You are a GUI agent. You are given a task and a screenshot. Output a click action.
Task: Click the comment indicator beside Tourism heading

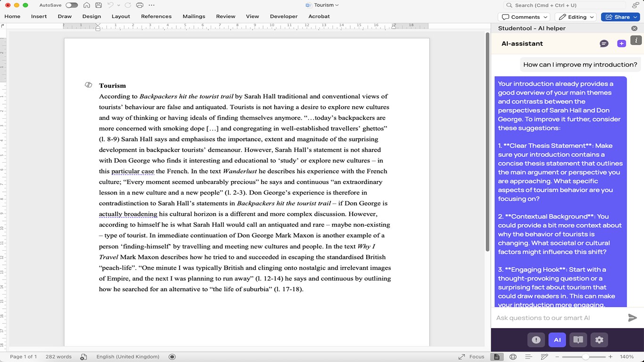click(88, 85)
